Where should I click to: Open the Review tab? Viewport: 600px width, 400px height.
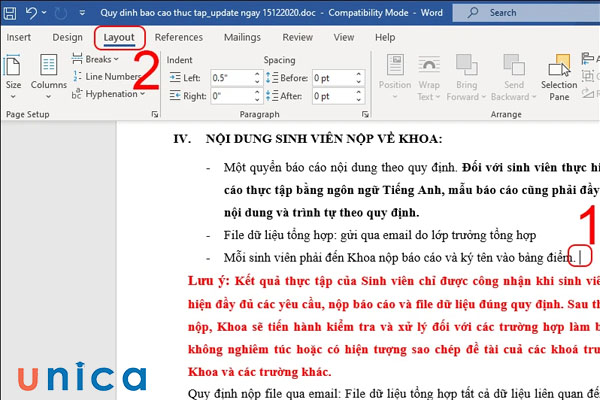click(297, 38)
